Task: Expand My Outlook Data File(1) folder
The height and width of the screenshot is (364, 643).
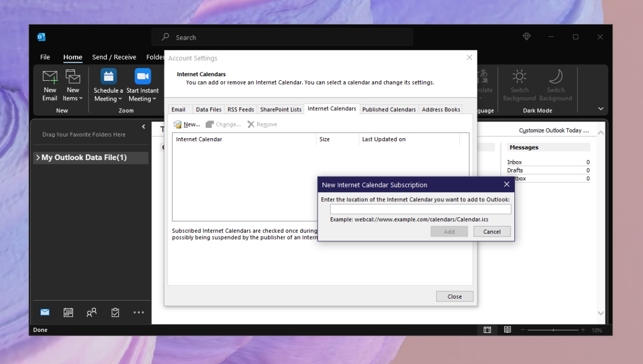Action: (38, 157)
